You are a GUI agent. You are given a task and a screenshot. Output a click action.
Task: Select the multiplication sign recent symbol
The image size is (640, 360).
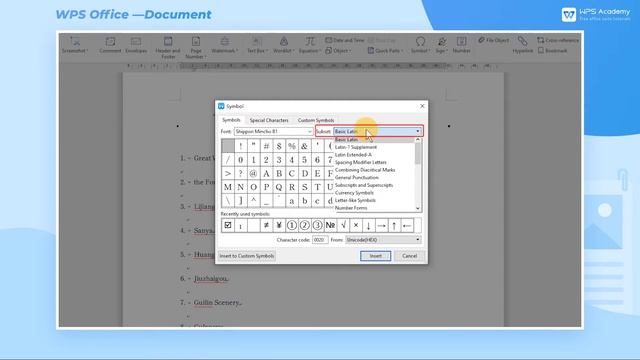click(x=356, y=225)
